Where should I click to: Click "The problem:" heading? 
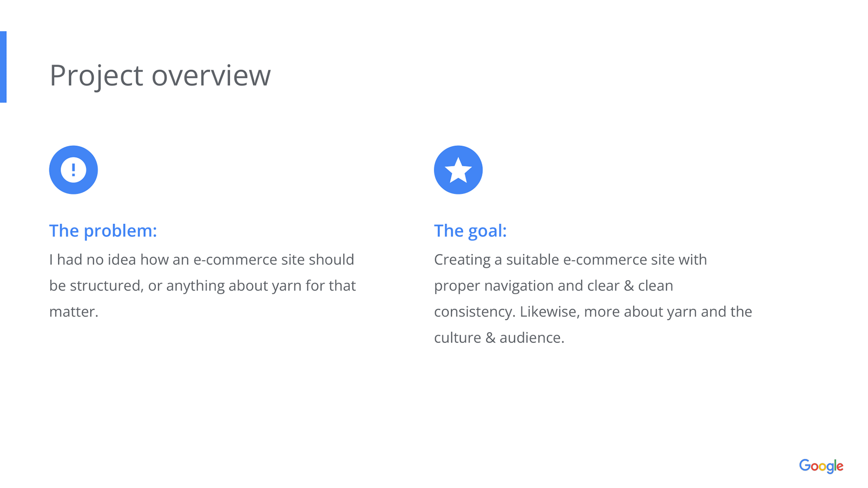pos(103,231)
